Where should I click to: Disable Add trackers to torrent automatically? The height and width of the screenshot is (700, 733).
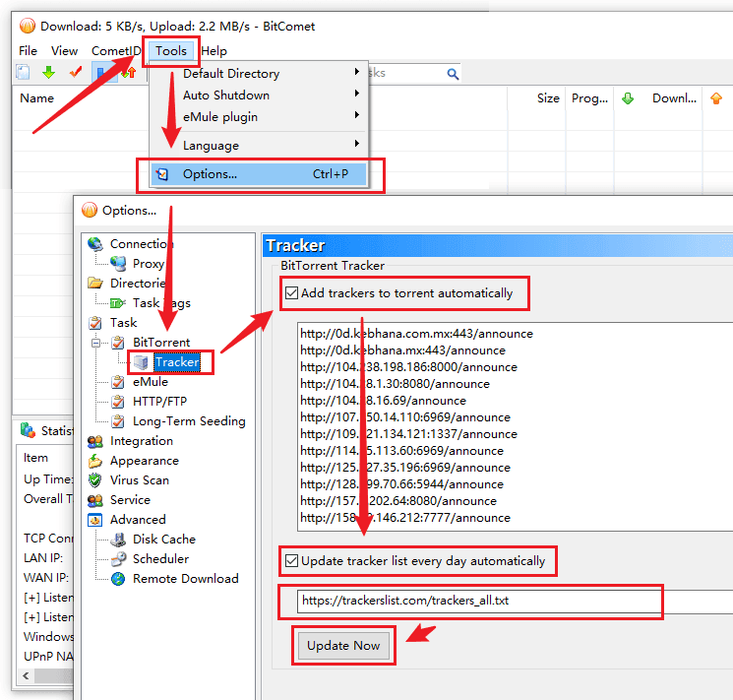[x=291, y=292]
